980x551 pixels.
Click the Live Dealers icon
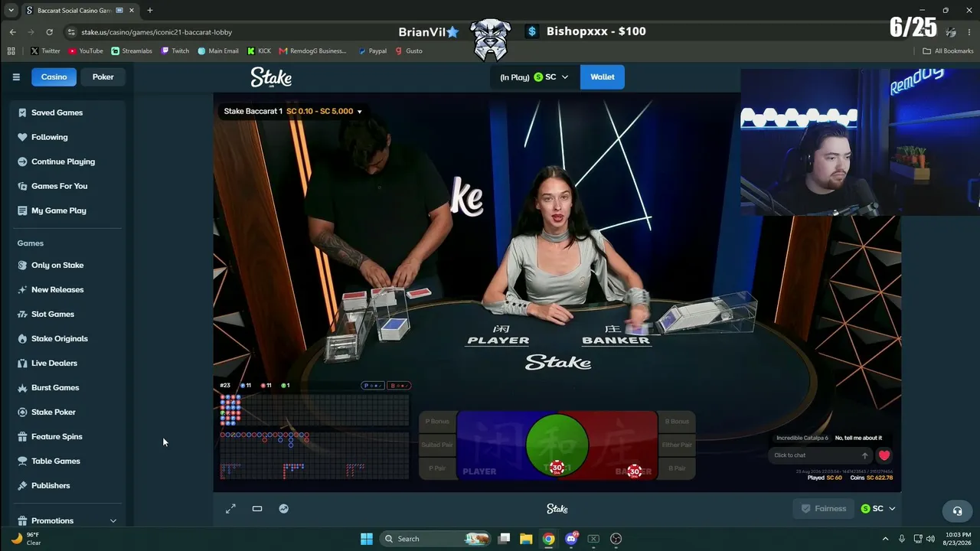22,363
